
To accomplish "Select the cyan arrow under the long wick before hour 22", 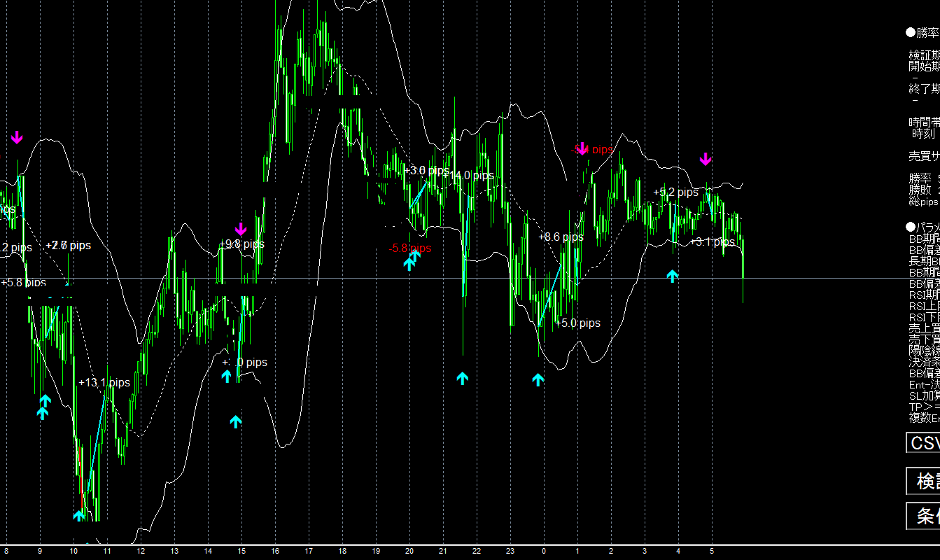I will (x=462, y=378).
